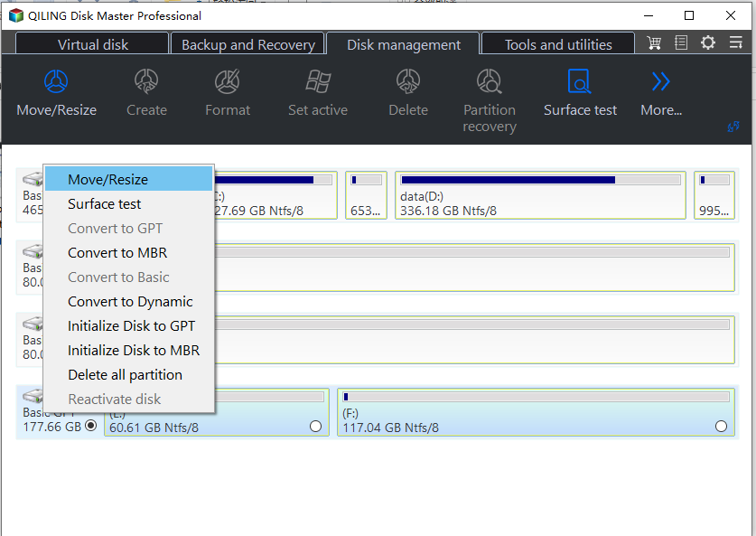The width and height of the screenshot is (756, 536).
Task: Open the Tools and utilities tab
Action: pos(558,44)
